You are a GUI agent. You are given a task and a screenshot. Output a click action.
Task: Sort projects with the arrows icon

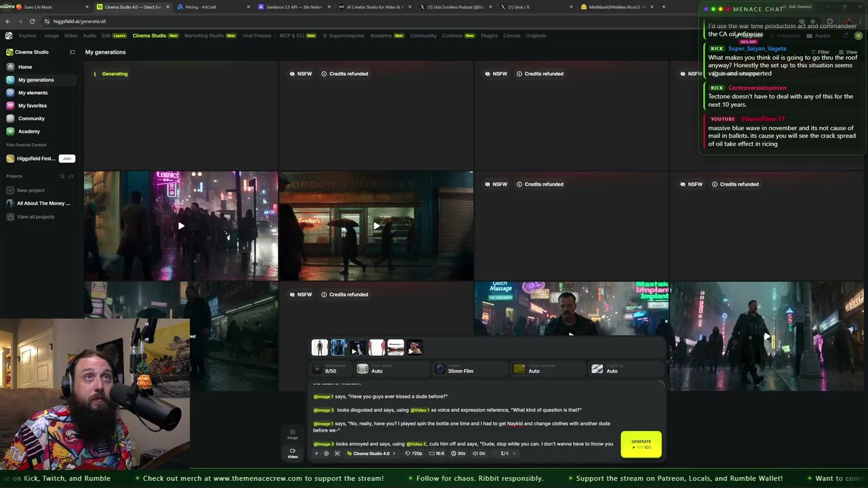click(71, 176)
